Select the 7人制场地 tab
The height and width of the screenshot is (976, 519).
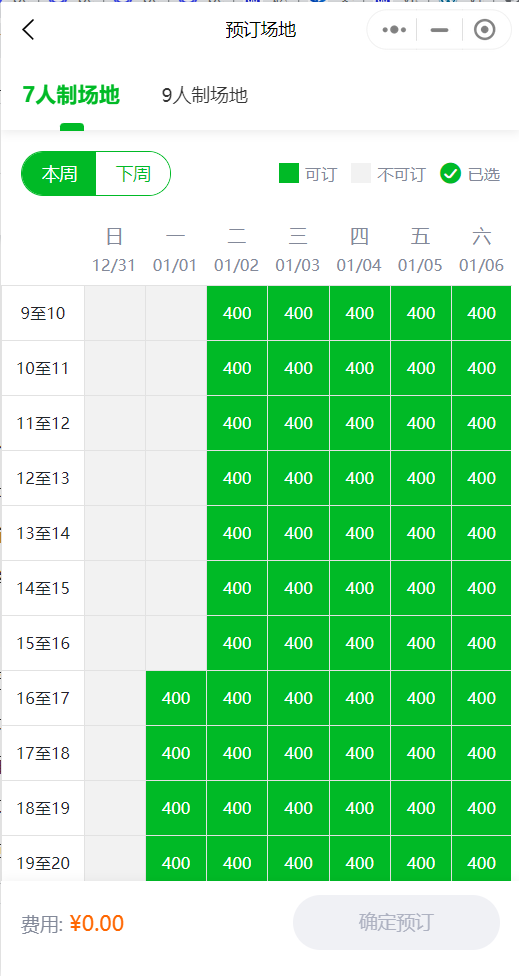pos(71,95)
